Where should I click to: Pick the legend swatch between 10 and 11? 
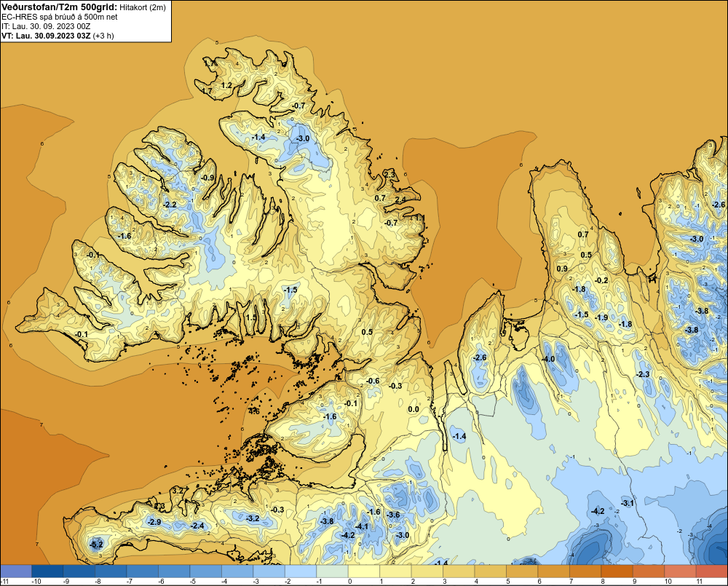(x=680, y=571)
